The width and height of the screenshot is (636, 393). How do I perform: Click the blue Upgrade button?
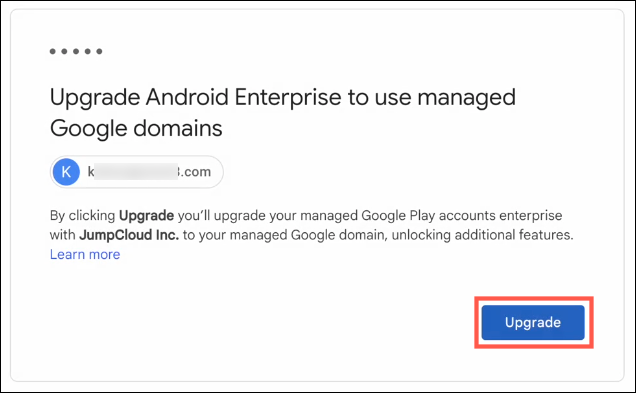tap(533, 322)
